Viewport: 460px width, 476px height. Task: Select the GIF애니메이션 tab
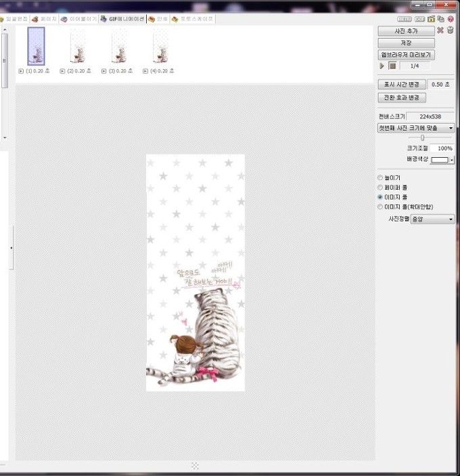pos(122,19)
